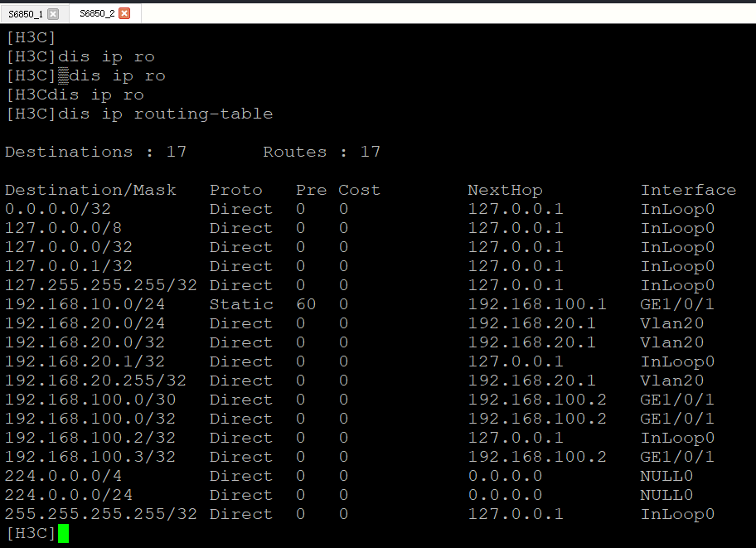This screenshot has height=548, width=756.
Task: Click the 127.0.0.0/8 destination entry
Action: [x=53, y=228]
